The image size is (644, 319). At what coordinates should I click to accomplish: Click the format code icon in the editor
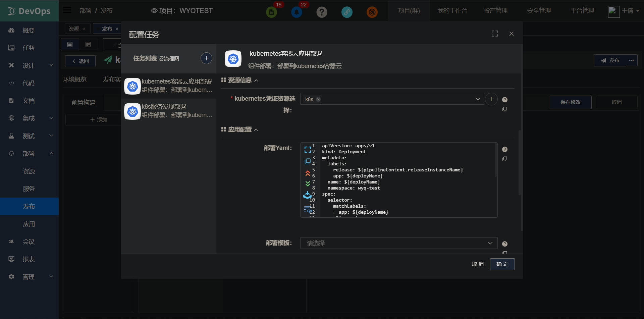click(x=308, y=209)
